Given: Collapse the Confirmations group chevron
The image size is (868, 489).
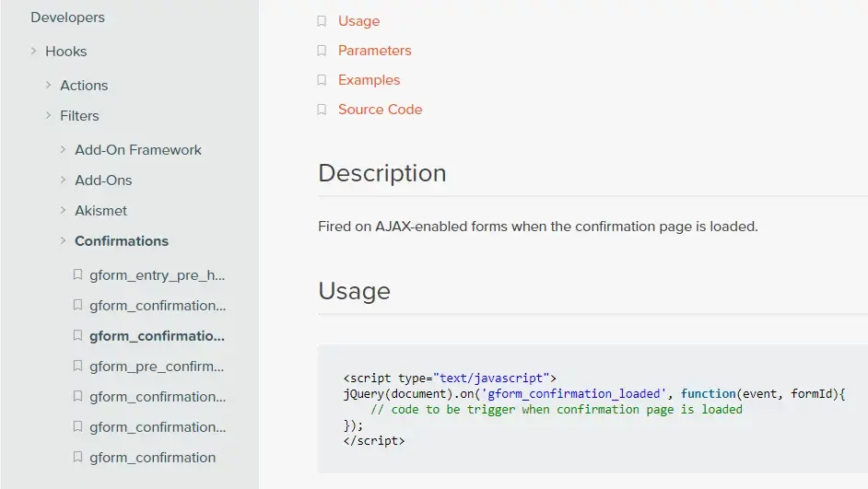Looking at the screenshot, I should (x=64, y=241).
